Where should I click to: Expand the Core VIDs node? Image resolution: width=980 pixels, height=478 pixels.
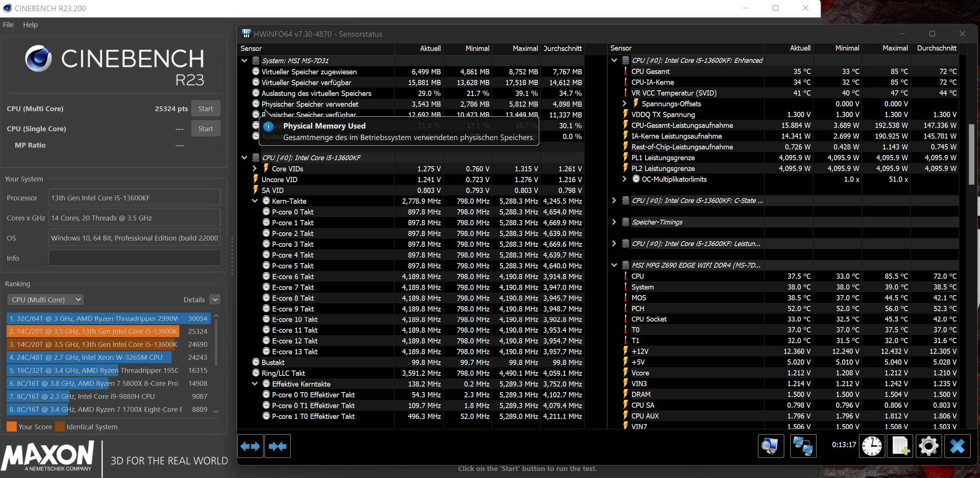(255, 168)
